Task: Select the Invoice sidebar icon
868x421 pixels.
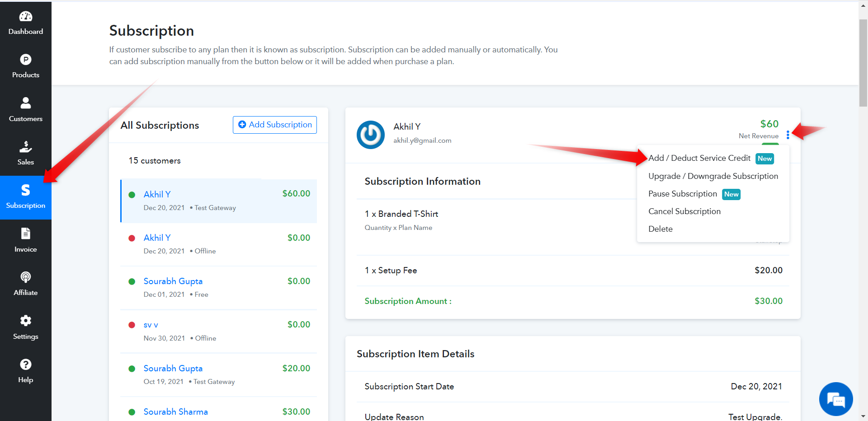Action: click(x=26, y=234)
